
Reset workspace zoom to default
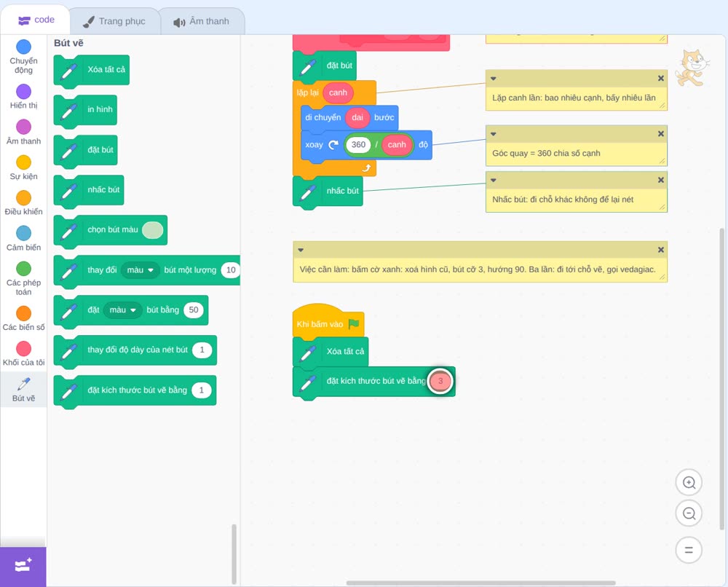tap(689, 550)
